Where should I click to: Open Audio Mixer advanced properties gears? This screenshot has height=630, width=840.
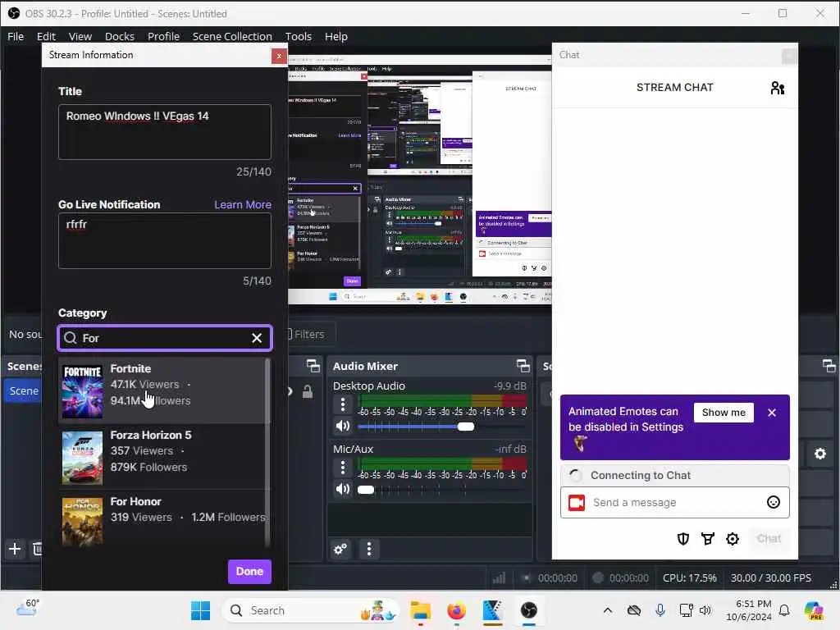340,549
